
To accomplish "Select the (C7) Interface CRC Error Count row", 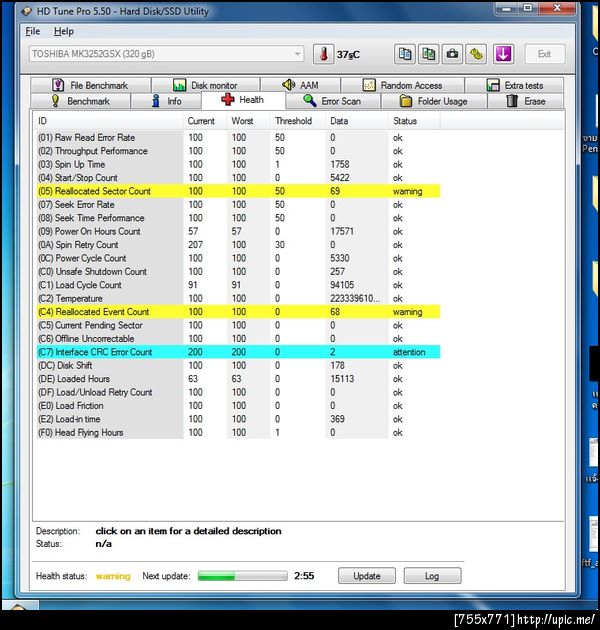I will (x=238, y=352).
